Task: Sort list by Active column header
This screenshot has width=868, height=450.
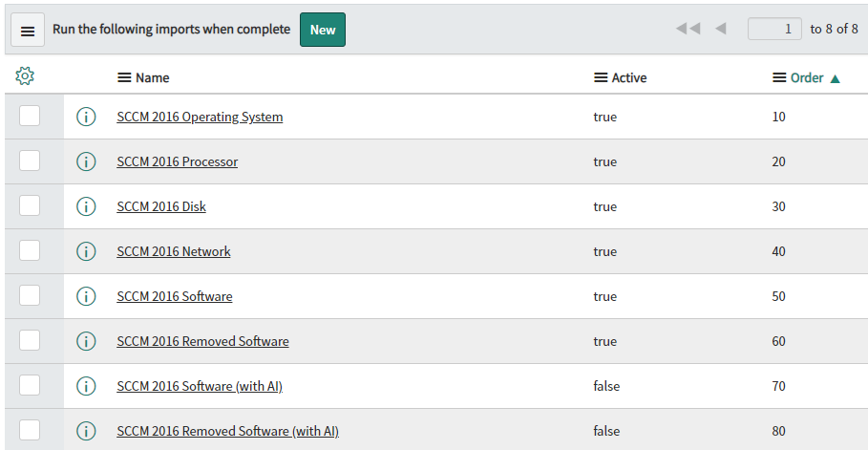Action: pos(629,77)
